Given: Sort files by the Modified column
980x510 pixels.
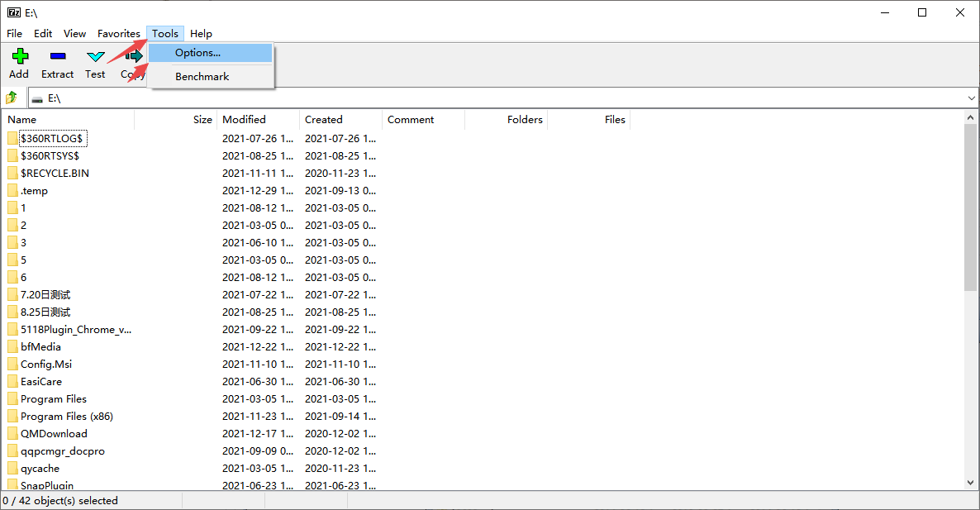Looking at the screenshot, I should point(243,119).
